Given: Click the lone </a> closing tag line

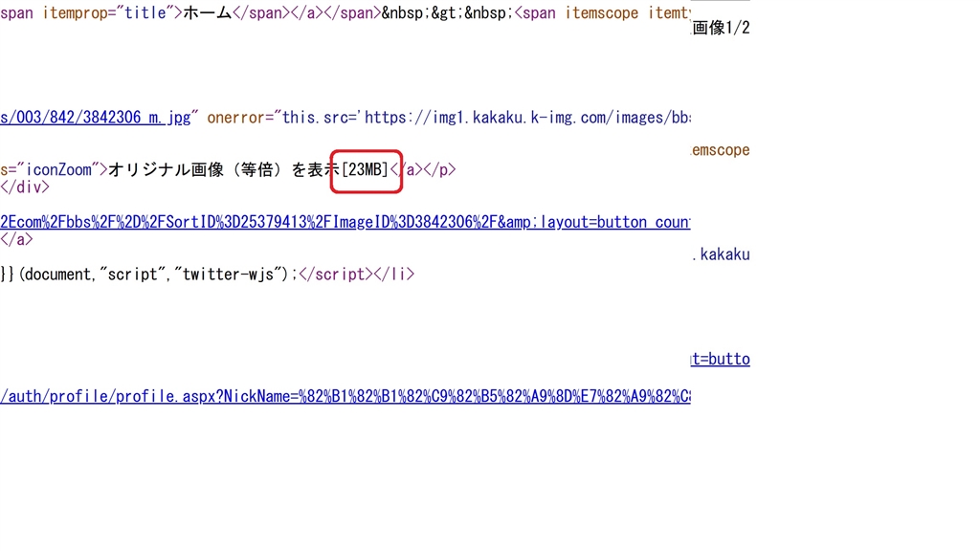Looking at the screenshot, I should click(17, 239).
